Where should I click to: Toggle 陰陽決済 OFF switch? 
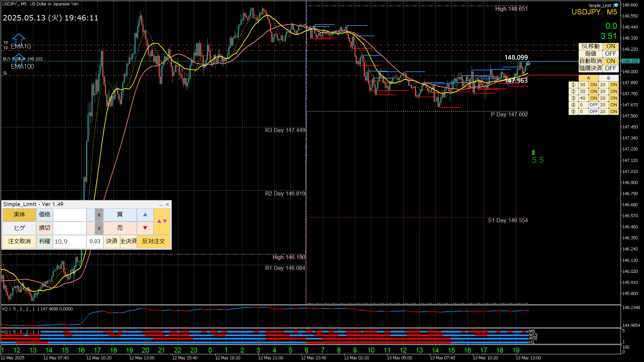pos(610,68)
